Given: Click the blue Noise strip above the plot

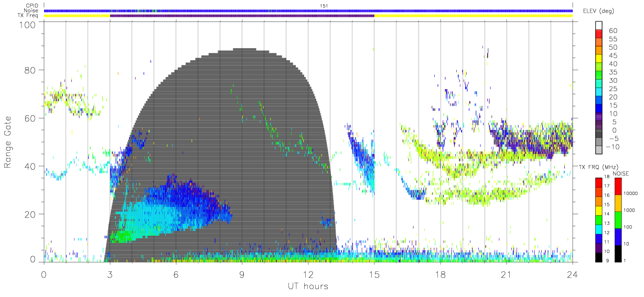Looking at the screenshot, I should [308, 10].
